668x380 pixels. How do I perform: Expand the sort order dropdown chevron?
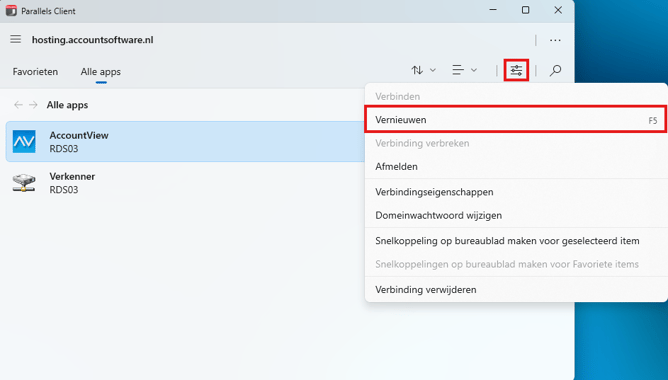433,70
